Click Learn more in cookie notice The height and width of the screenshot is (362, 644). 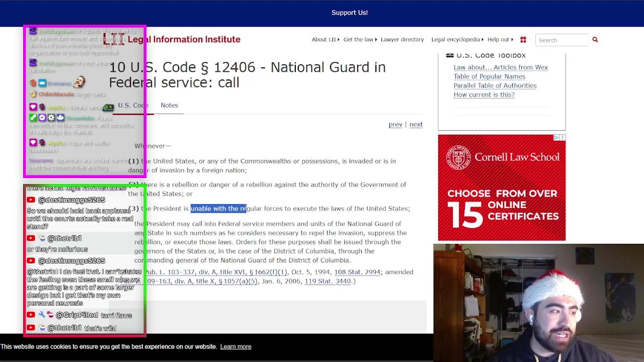point(235,346)
